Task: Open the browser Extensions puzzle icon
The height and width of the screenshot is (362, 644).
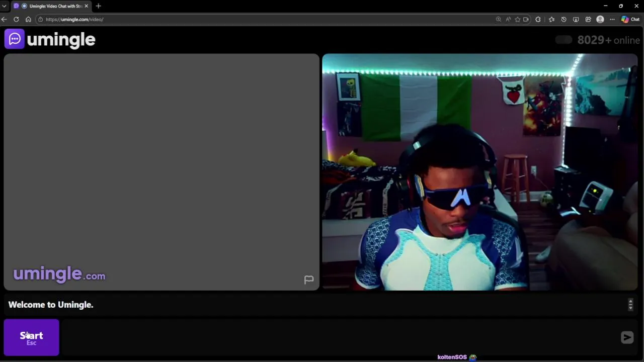Action: (x=538, y=19)
